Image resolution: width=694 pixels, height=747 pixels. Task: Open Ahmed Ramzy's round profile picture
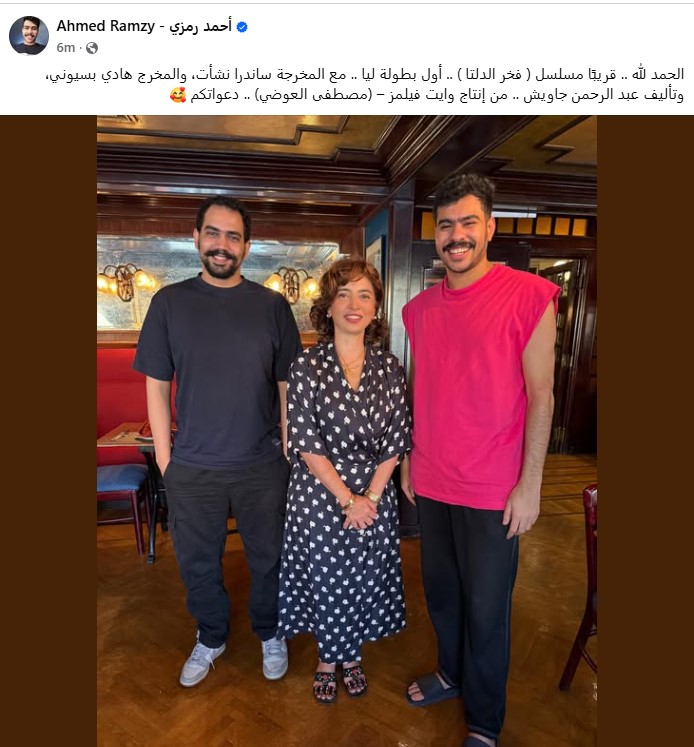coord(29,36)
